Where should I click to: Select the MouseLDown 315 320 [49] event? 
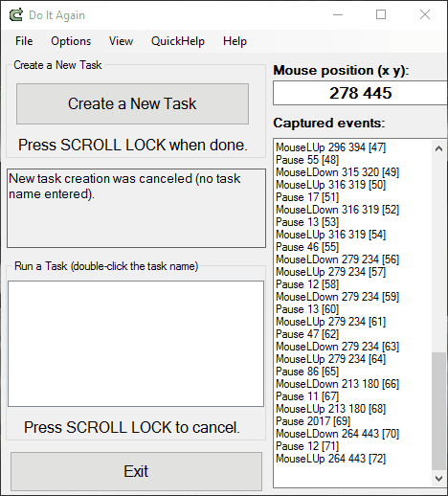pos(337,172)
